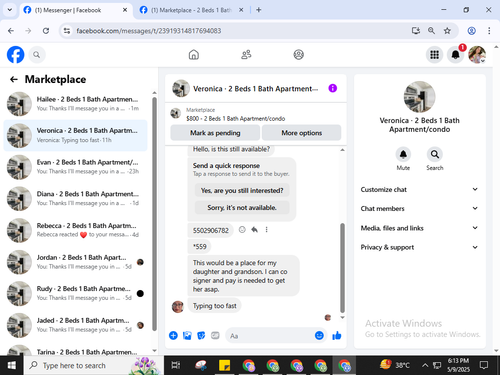Open the Windows Start menu
500x375 pixels.
(x=12, y=365)
